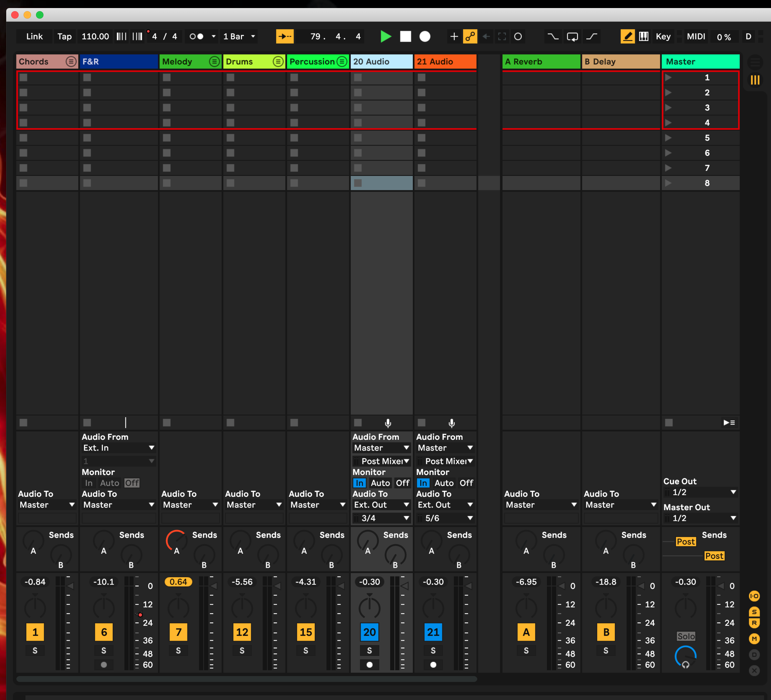Screen dimensions: 771x700
Task: Toggle Melody track activator 7
Action: (x=178, y=632)
